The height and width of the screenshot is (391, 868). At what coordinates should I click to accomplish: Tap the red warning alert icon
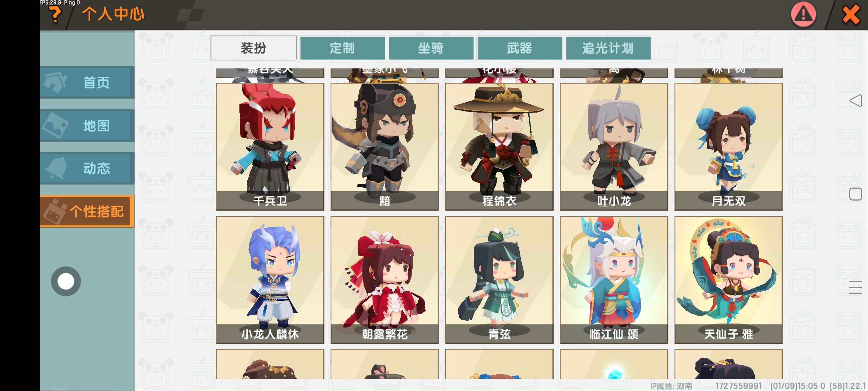click(x=803, y=14)
